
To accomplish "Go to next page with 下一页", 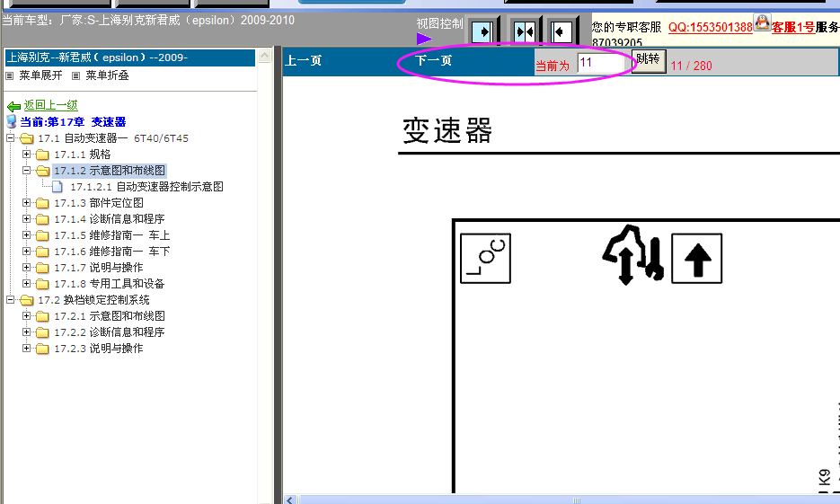I will [x=433, y=60].
